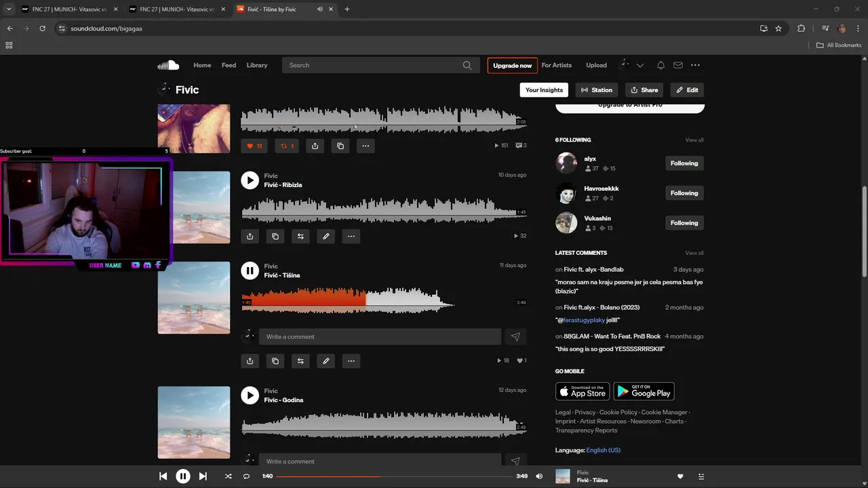Start the Fivic Station

597,90
